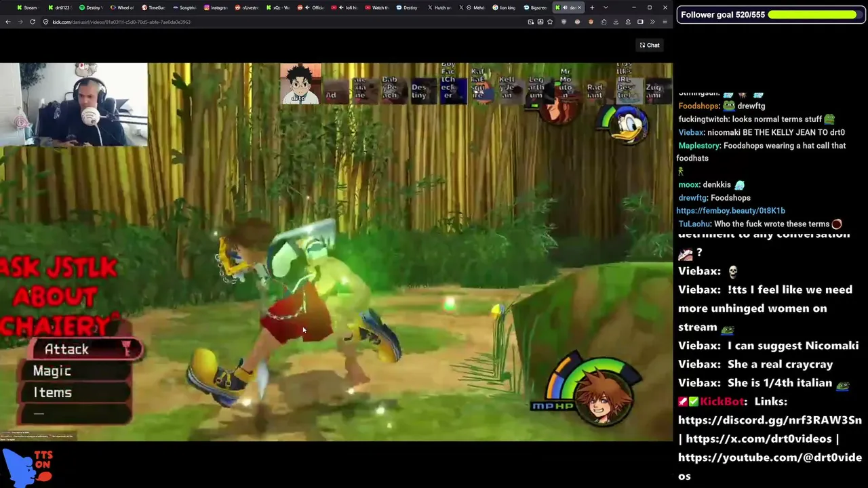Click the Follower goal progress bar
This screenshot has width=868, height=488.
tap(813, 14)
